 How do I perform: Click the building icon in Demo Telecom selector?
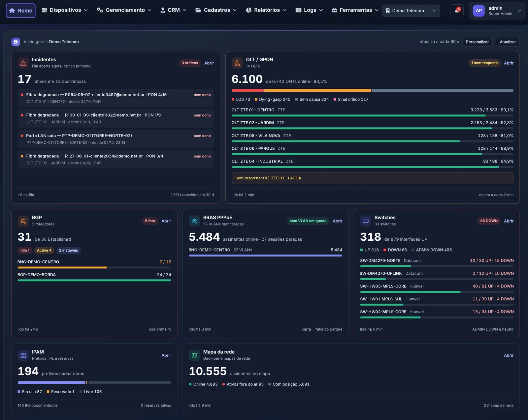pyautogui.click(x=388, y=11)
